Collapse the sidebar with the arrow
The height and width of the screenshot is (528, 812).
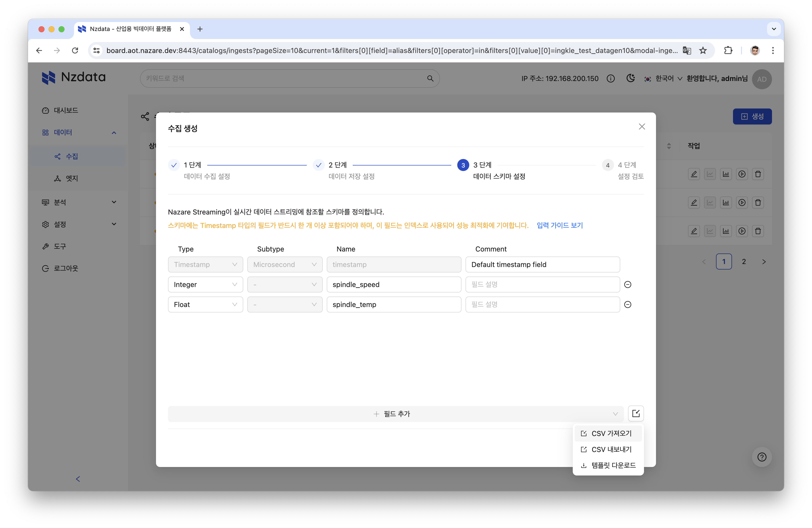pyautogui.click(x=78, y=479)
